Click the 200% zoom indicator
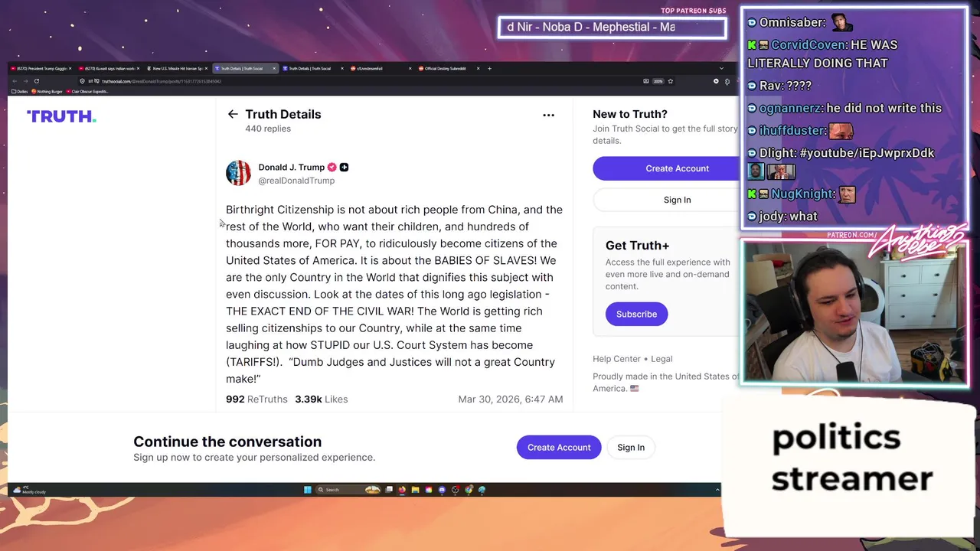The image size is (980, 551). coord(658,81)
